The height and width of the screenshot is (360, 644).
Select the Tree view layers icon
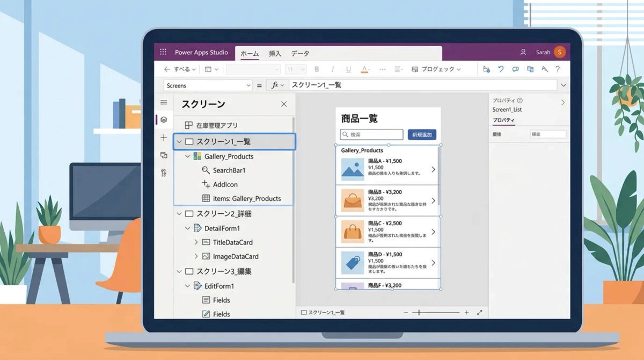click(164, 120)
